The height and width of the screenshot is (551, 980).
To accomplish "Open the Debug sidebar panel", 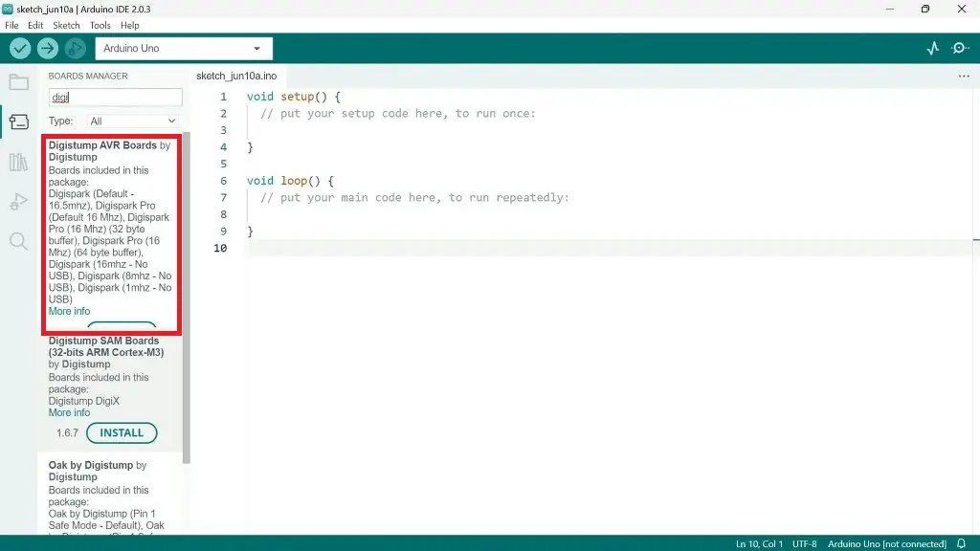I will tap(19, 202).
